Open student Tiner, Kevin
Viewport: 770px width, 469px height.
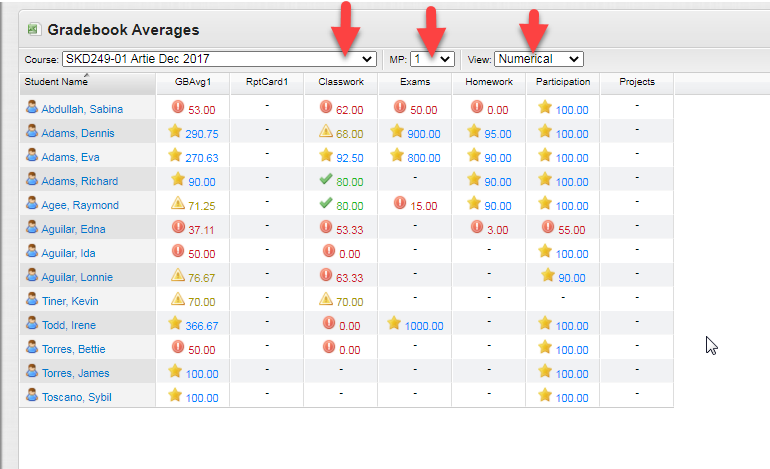(70, 301)
